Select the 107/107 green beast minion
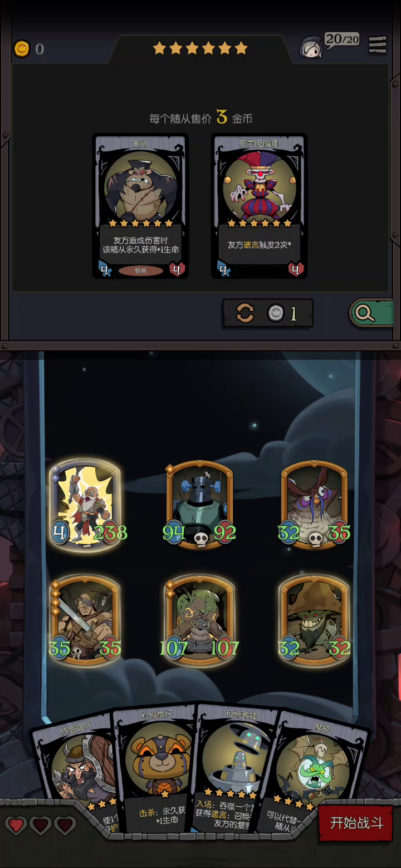Image resolution: width=401 pixels, height=868 pixels. tap(199, 620)
